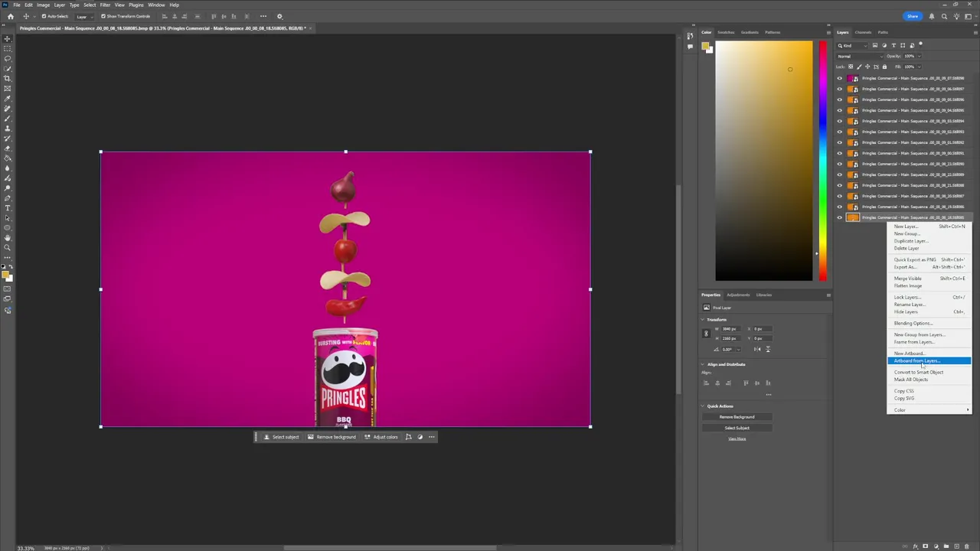Pick a color in the color field
Image resolution: width=980 pixels, height=551 pixels.
(764, 161)
